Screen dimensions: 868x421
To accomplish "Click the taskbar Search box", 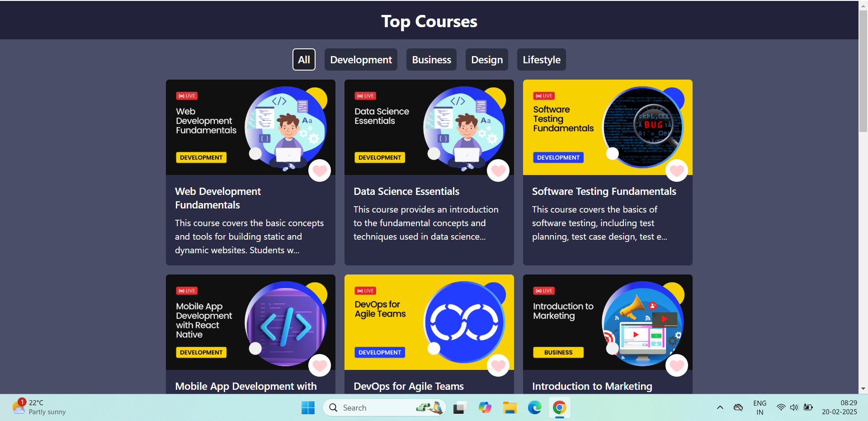I will [384, 408].
